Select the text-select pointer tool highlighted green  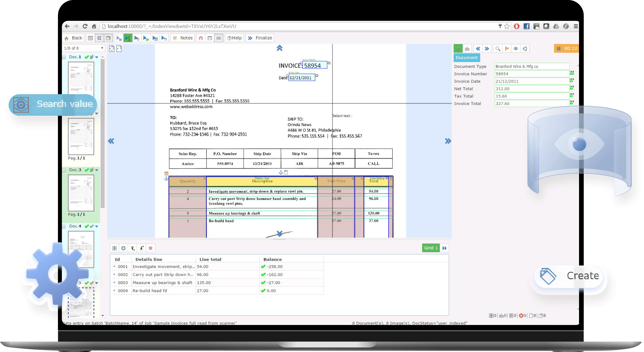click(x=128, y=38)
